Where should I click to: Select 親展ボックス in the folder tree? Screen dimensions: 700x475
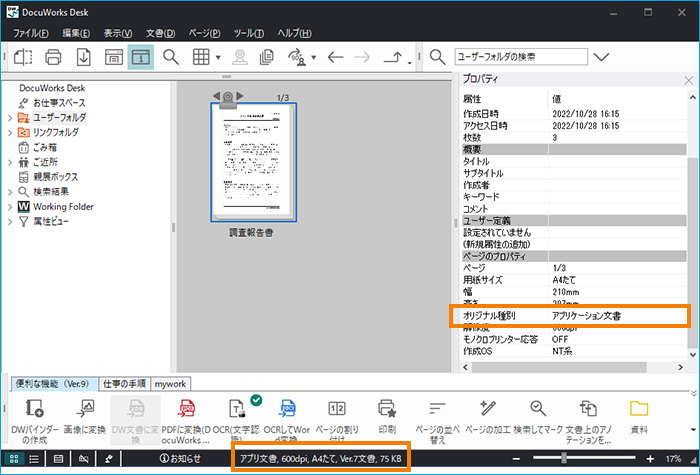tap(55, 177)
